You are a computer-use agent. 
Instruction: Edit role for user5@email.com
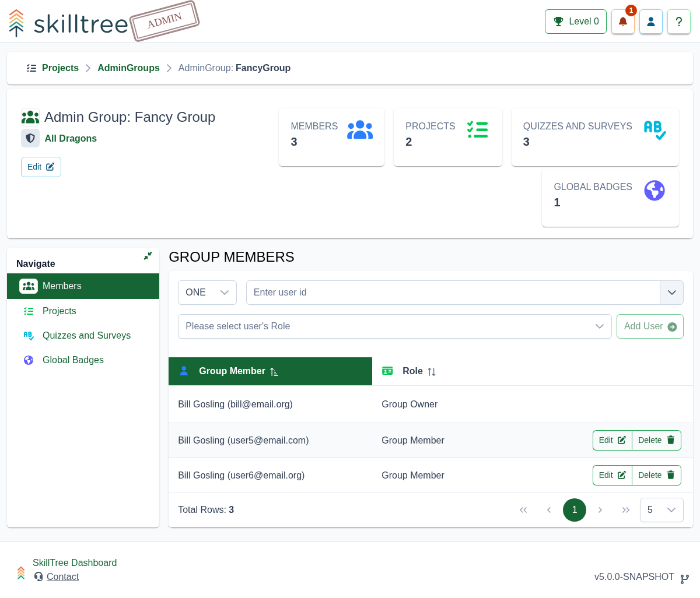(x=612, y=440)
